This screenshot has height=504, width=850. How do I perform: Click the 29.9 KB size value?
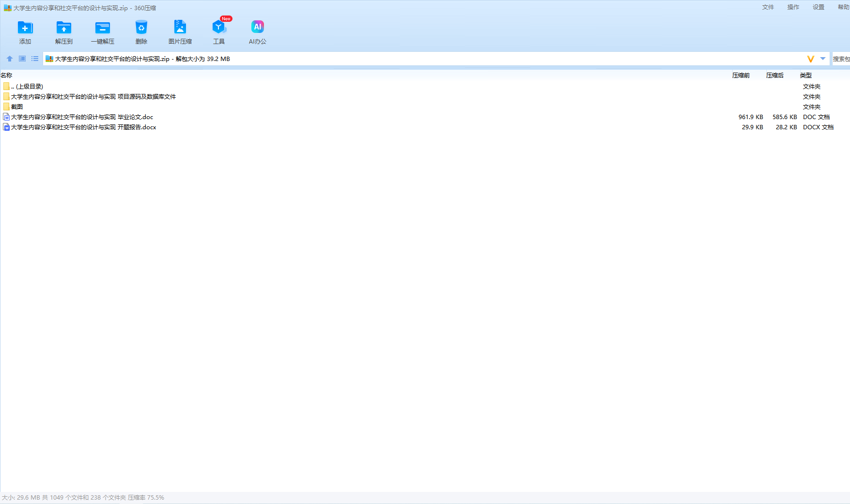coord(753,127)
